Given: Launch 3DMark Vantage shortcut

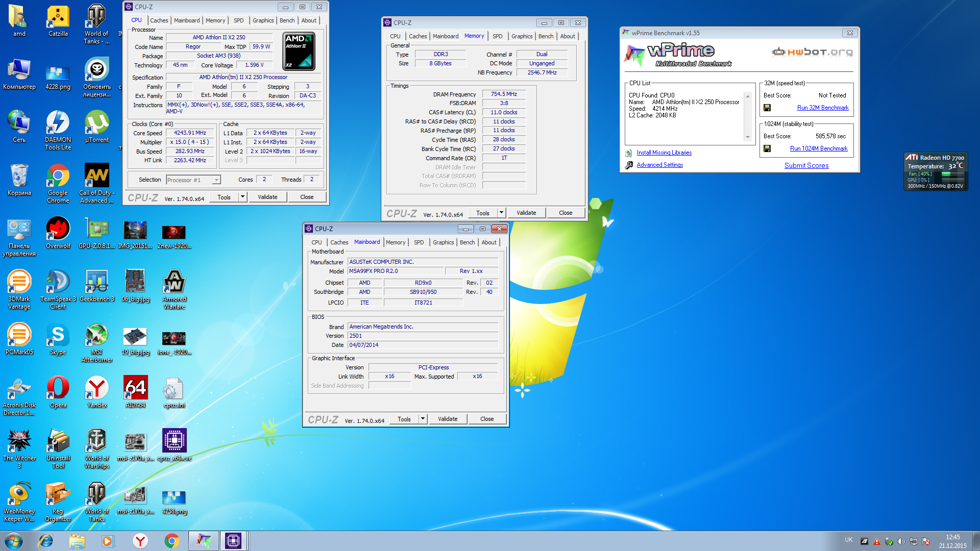Looking at the screenshot, I should [x=19, y=290].
